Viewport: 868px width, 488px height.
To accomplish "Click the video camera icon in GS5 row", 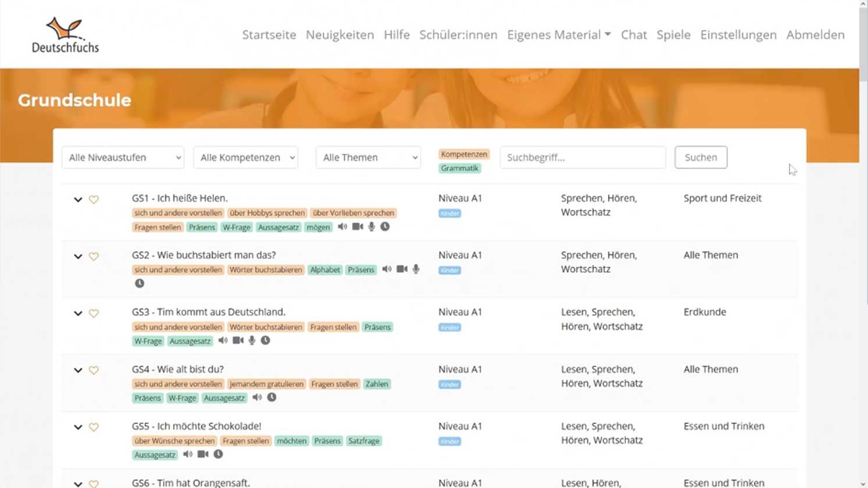I will [x=202, y=454].
